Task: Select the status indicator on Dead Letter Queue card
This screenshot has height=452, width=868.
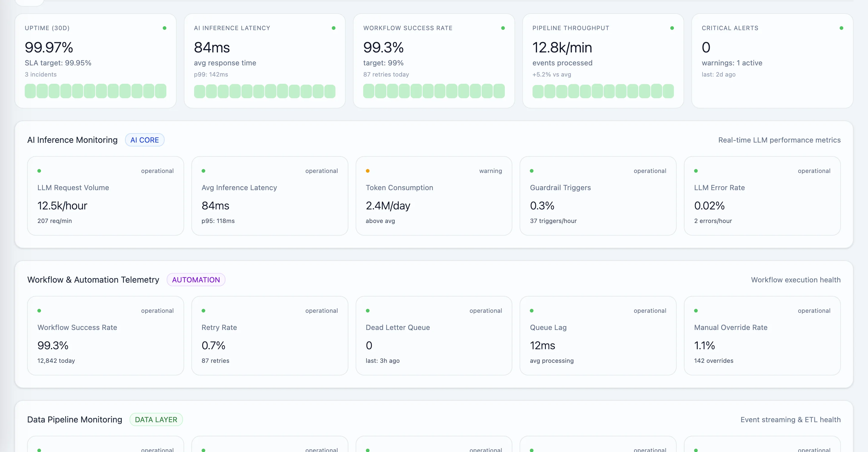Action: click(368, 311)
